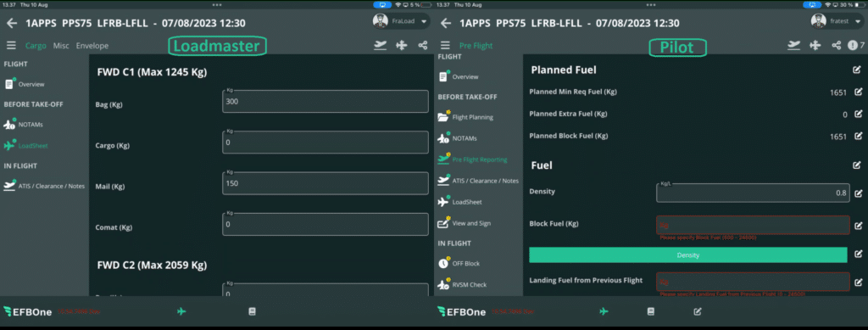Click multitasking dots above the Pilot screen
The width and height of the screenshot is (868, 330).
click(651, 4)
